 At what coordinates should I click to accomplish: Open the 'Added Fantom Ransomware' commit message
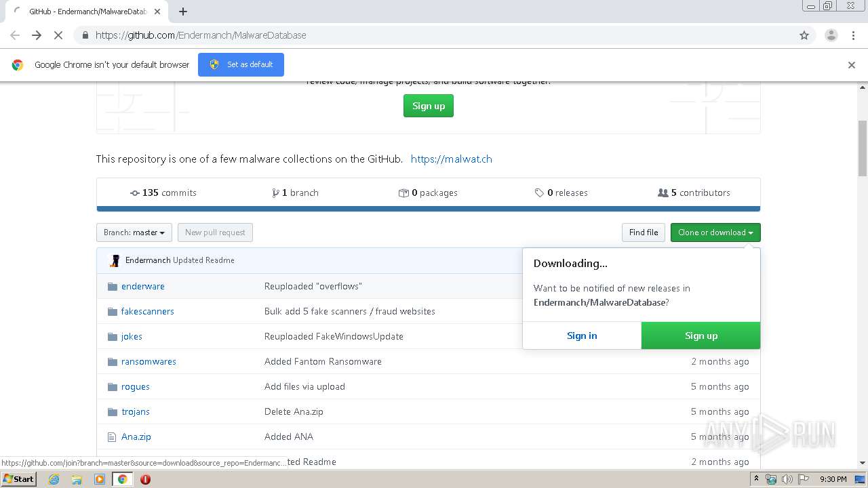(323, 362)
